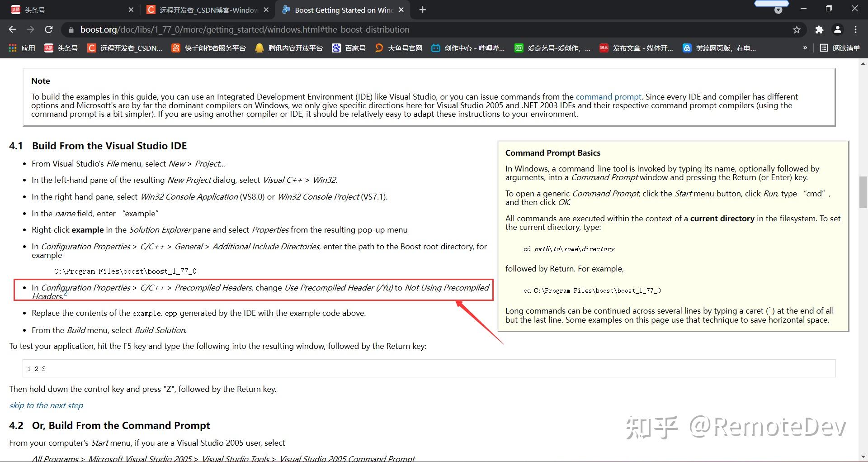This screenshot has height=462, width=868.
Task: Follow the command prompt hyperlink
Action: pos(608,96)
